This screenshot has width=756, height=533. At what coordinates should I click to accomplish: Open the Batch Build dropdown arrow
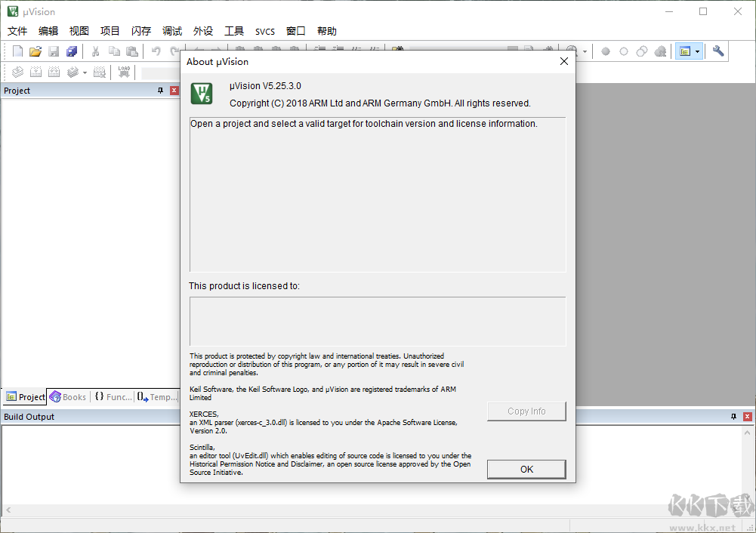[85, 72]
